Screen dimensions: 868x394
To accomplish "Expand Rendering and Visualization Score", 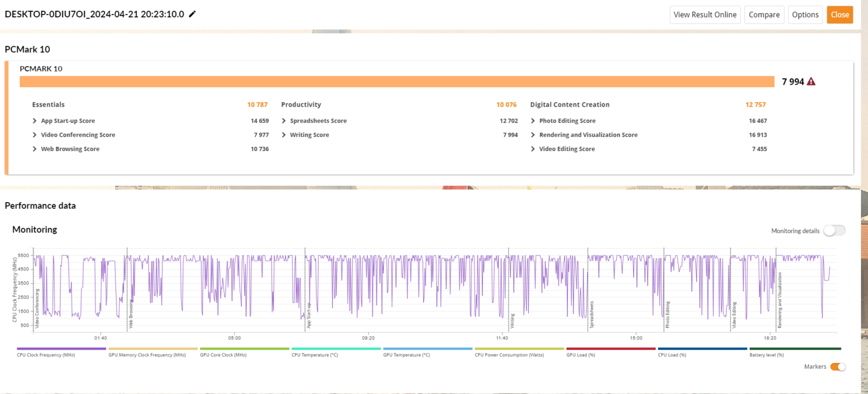I will pos(533,135).
